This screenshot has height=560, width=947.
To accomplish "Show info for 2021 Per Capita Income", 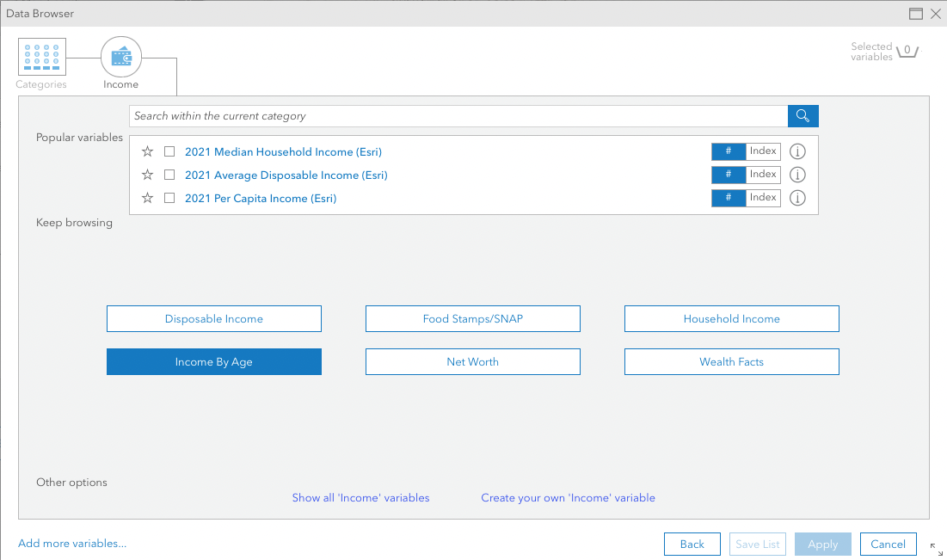I will tap(797, 198).
